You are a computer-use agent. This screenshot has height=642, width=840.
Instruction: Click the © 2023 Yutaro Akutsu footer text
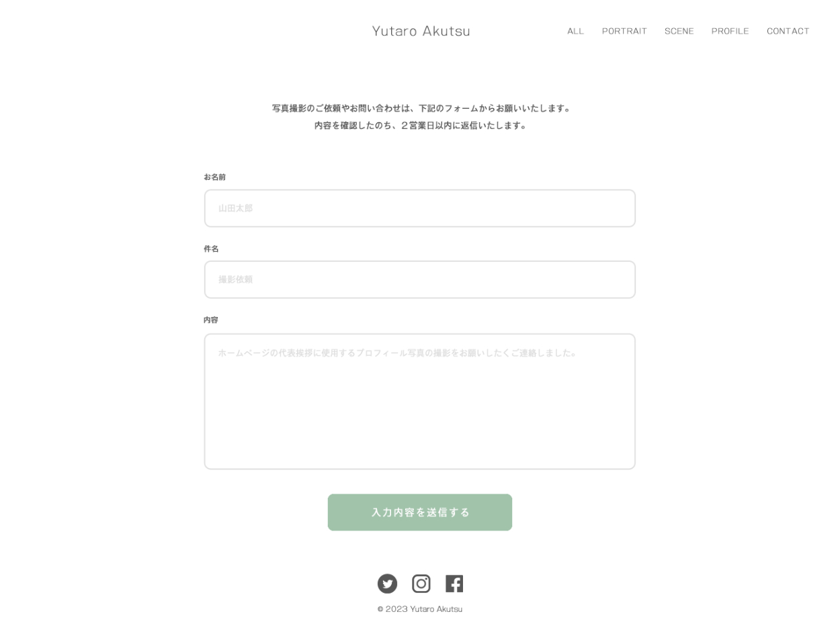point(420,609)
